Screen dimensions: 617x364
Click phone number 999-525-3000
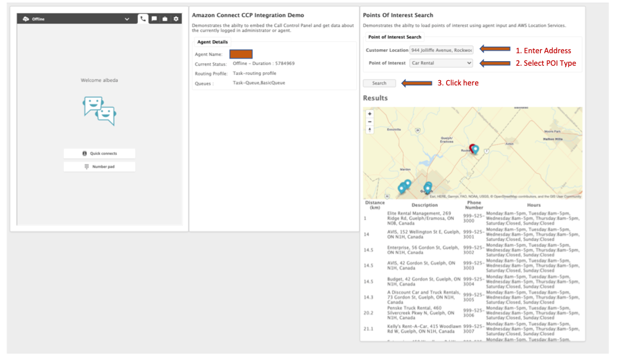click(x=473, y=218)
